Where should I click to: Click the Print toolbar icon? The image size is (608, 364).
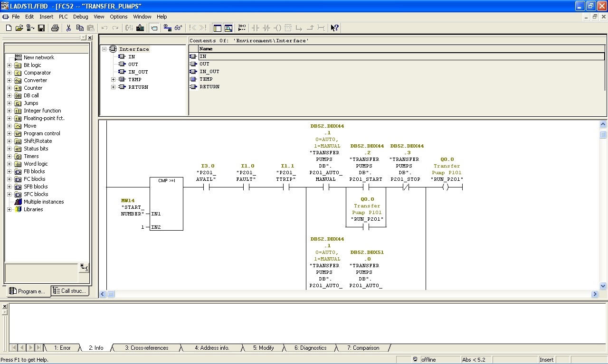pos(55,28)
